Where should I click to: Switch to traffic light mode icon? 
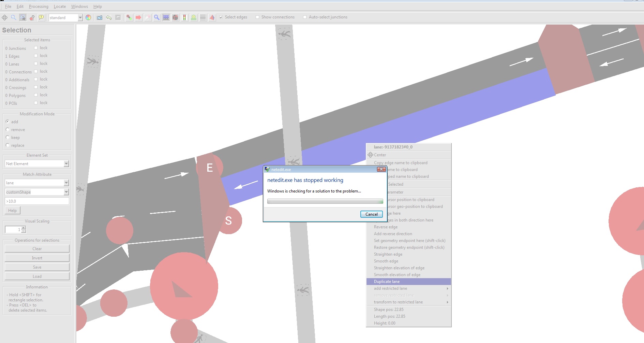coord(184,17)
